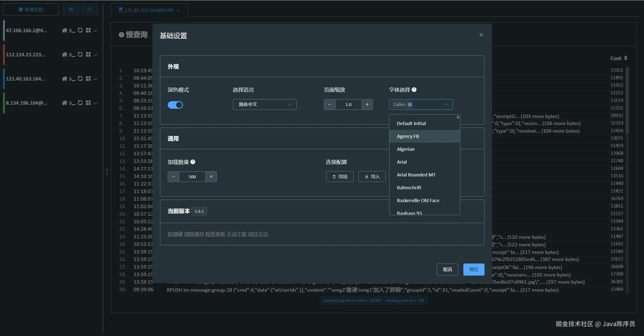Click grid icon of 8.134.196.104 connection

click(88, 103)
